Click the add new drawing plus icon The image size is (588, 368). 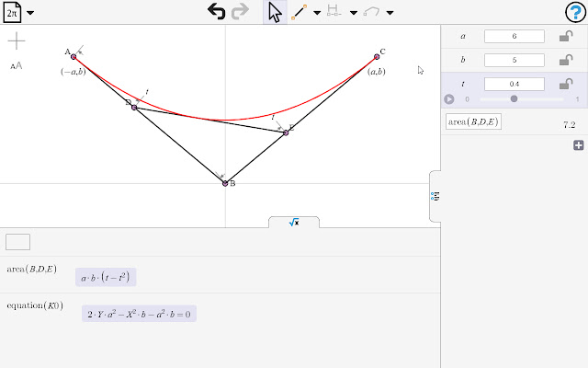click(17, 40)
